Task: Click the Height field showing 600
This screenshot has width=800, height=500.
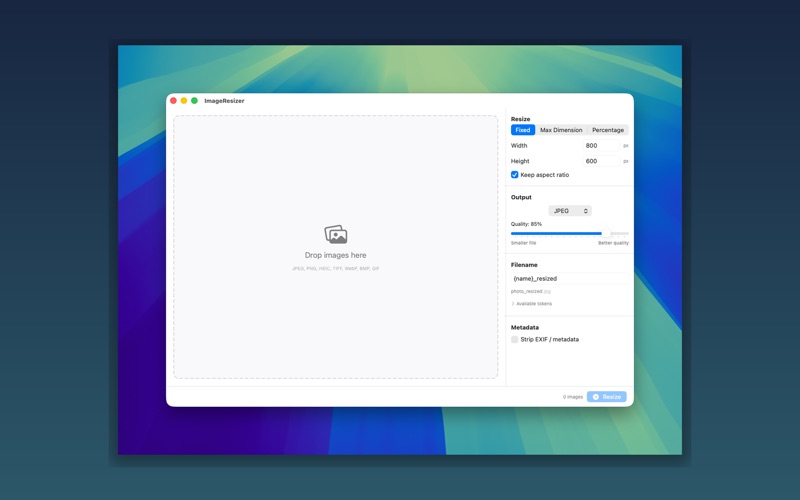Action: click(x=601, y=161)
